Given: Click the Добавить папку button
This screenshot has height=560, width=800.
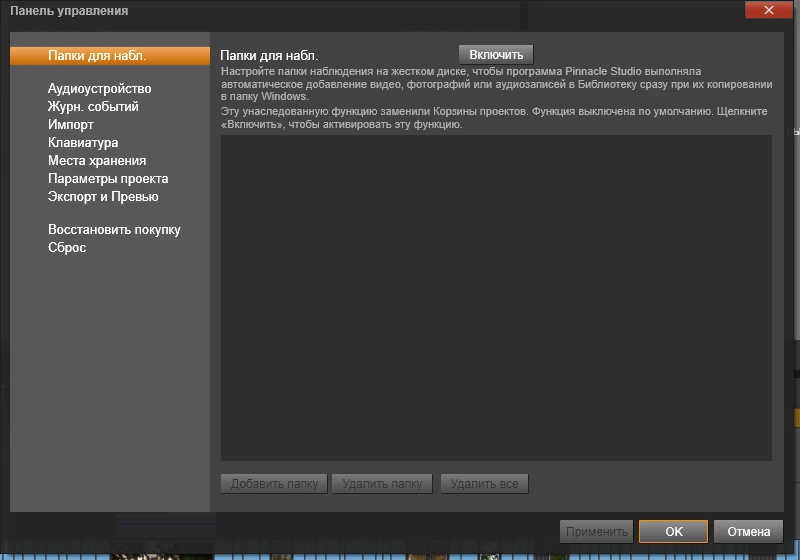Looking at the screenshot, I should pos(274,483).
